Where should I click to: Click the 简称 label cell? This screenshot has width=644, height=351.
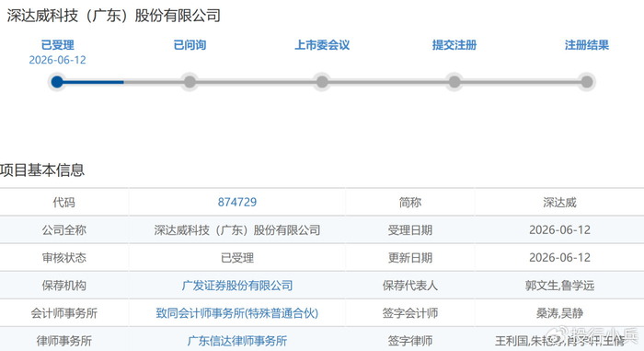tap(410, 202)
